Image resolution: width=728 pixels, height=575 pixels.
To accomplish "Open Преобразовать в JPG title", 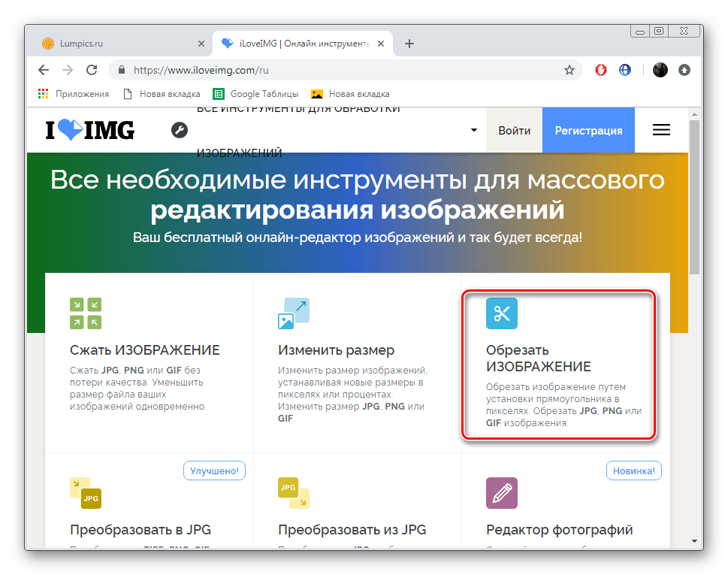I will [x=140, y=529].
